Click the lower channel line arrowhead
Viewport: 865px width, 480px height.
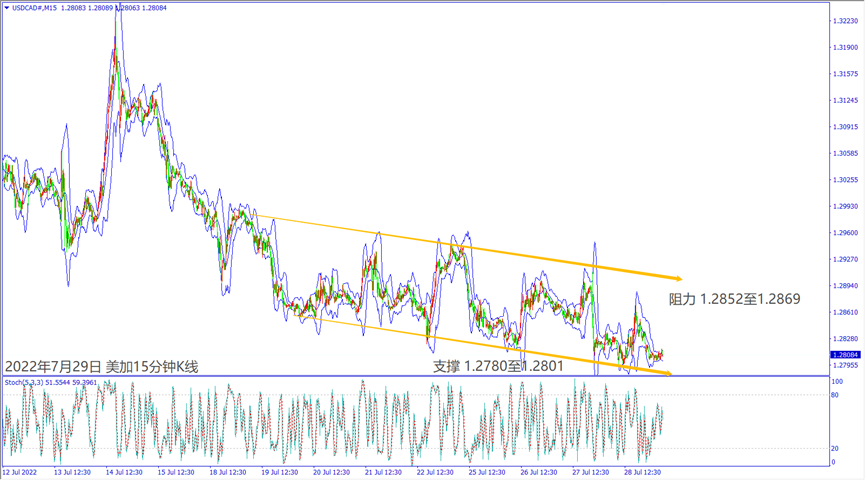pos(667,374)
